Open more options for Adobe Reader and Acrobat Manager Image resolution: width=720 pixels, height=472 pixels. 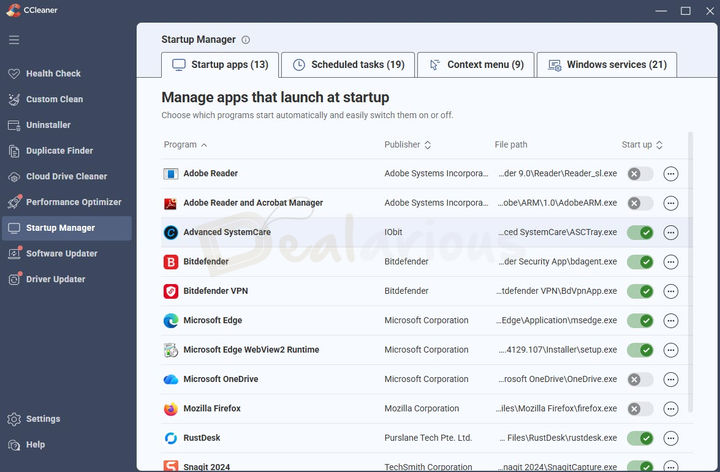671,203
